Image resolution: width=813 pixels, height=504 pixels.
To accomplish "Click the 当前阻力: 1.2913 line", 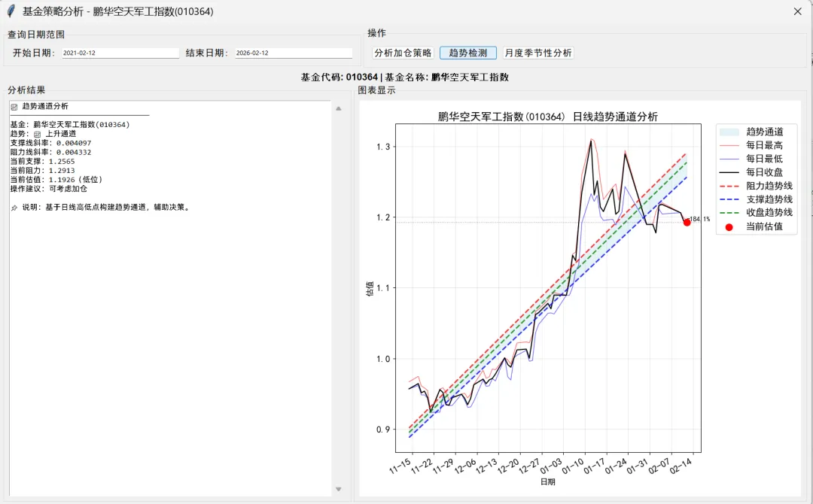I will 42,171.
